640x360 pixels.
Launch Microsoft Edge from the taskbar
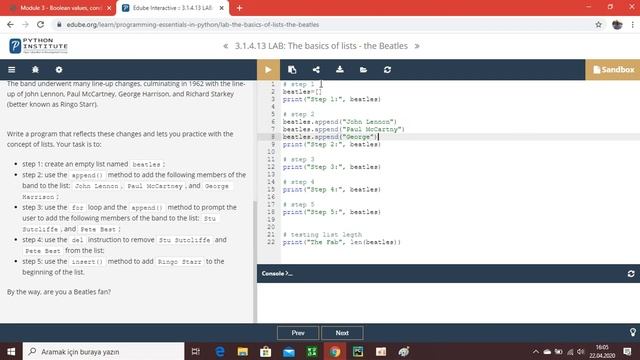(x=220, y=351)
